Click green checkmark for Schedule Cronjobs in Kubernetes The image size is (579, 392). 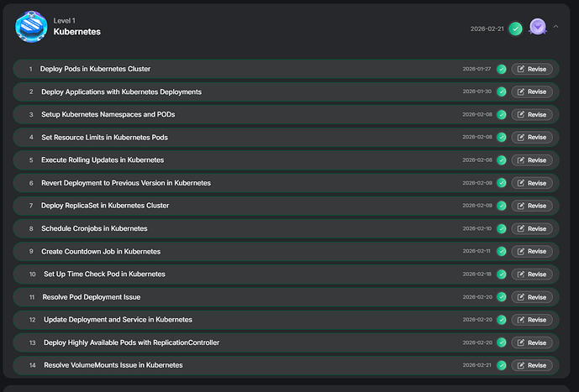502,228
